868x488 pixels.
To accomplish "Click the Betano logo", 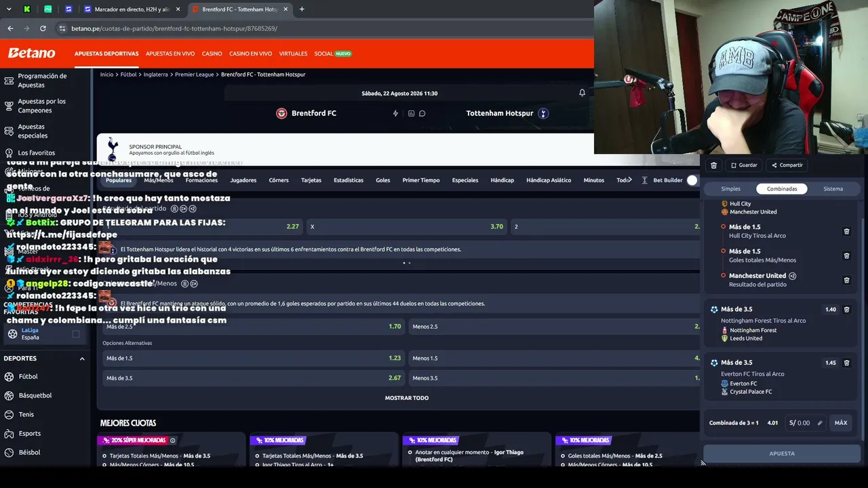I will pos(31,53).
